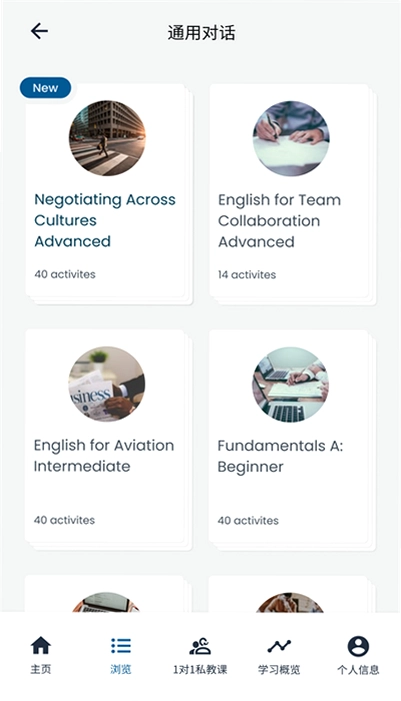
Task: Tap the 14 activites label
Action: pyautogui.click(x=247, y=274)
